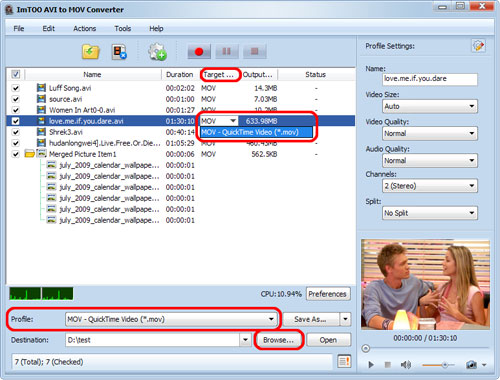Image resolution: width=500 pixels, height=380 pixels.
Task: Choose MOV - QuickTime Video option in list
Action: (256, 132)
